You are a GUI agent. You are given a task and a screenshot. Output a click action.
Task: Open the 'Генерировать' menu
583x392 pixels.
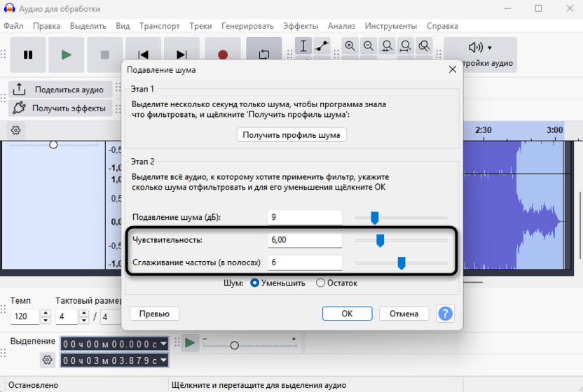pyautogui.click(x=247, y=26)
